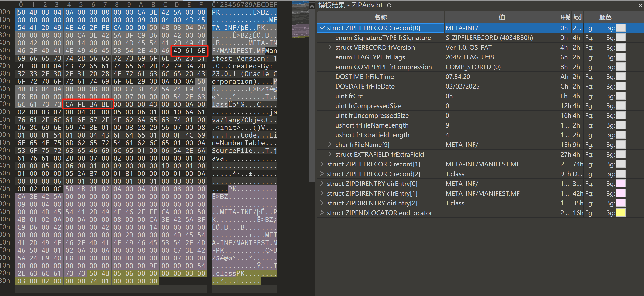Expand char frFileName[9] node
The height and width of the screenshot is (296, 644).
330,145
